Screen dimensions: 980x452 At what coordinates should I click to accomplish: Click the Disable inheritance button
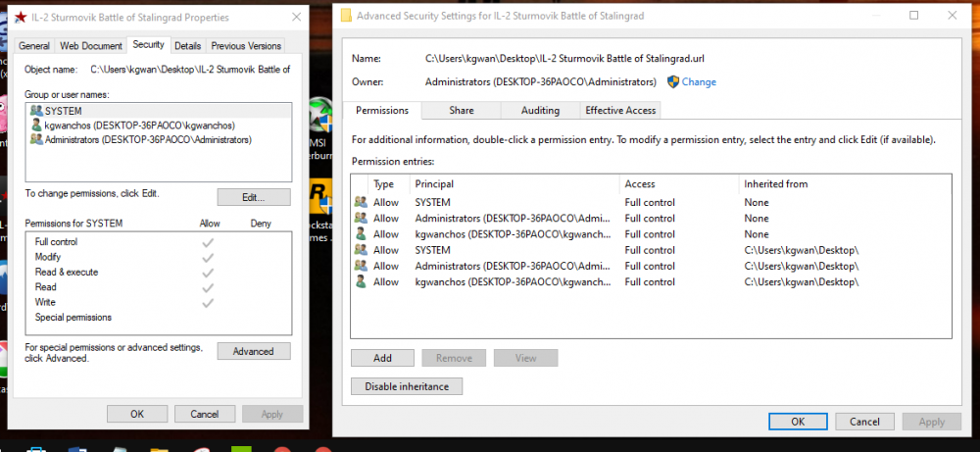click(407, 386)
